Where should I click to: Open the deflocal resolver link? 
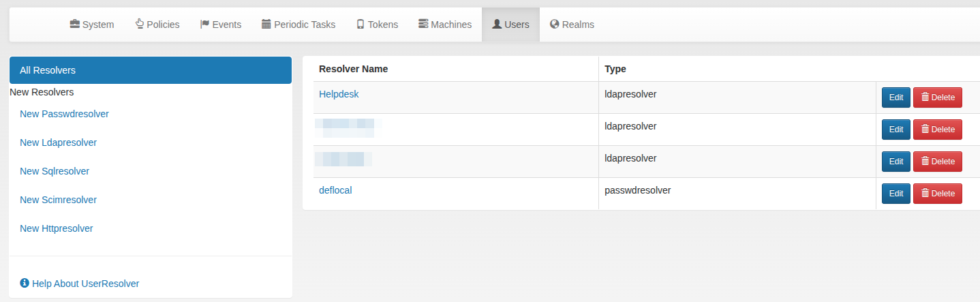pyautogui.click(x=335, y=190)
